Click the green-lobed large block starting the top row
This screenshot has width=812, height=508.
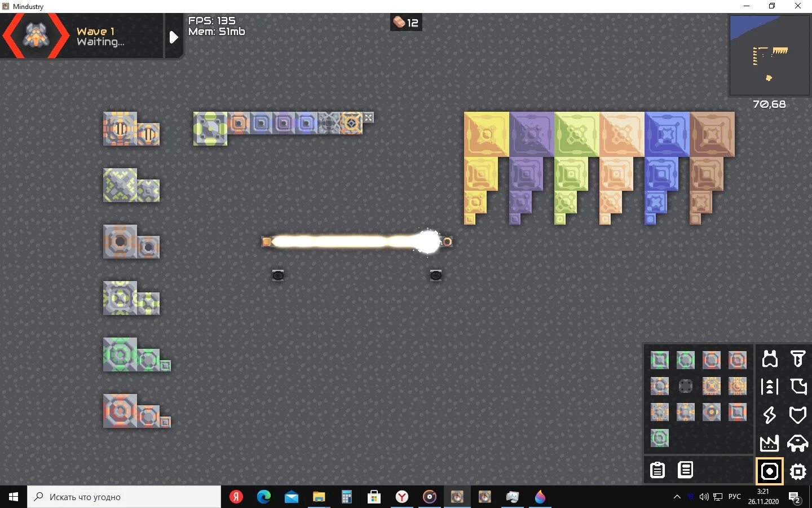click(x=210, y=129)
